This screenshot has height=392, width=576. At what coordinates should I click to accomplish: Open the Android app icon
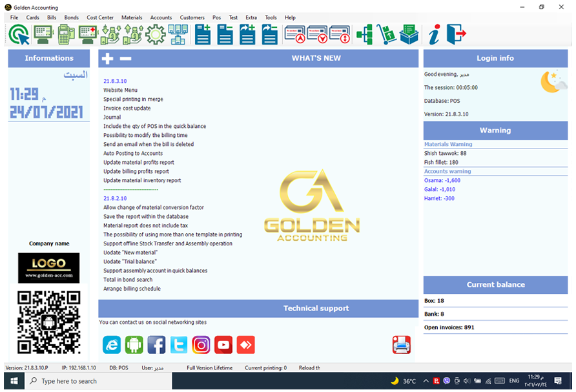click(134, 345)
